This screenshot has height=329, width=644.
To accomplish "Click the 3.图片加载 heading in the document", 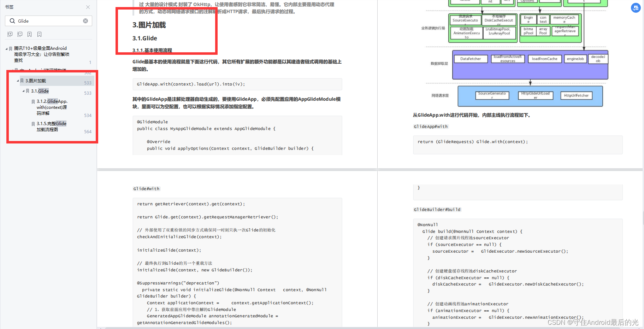I will coord(149,25).
